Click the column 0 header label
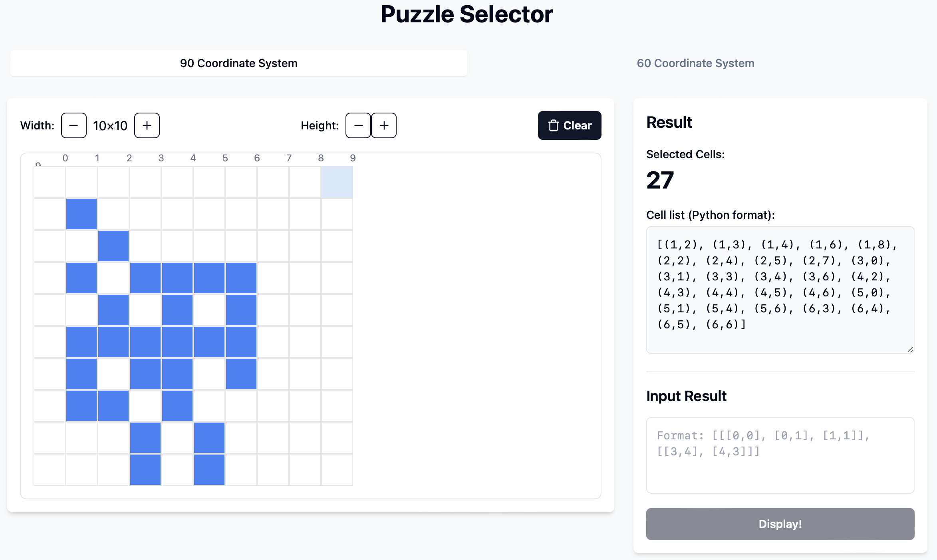Viewport: 937px width, 560px height. click(65, 158)
